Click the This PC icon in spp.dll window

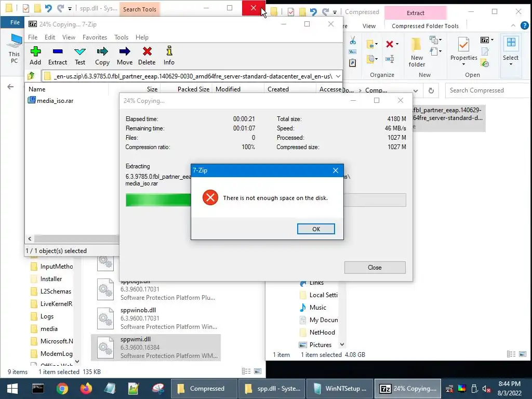point(14,48)
